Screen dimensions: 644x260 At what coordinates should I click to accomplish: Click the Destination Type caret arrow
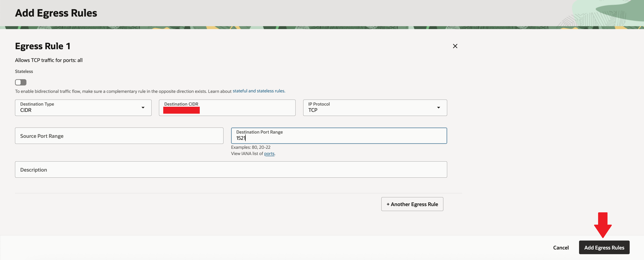coord(143,108)
